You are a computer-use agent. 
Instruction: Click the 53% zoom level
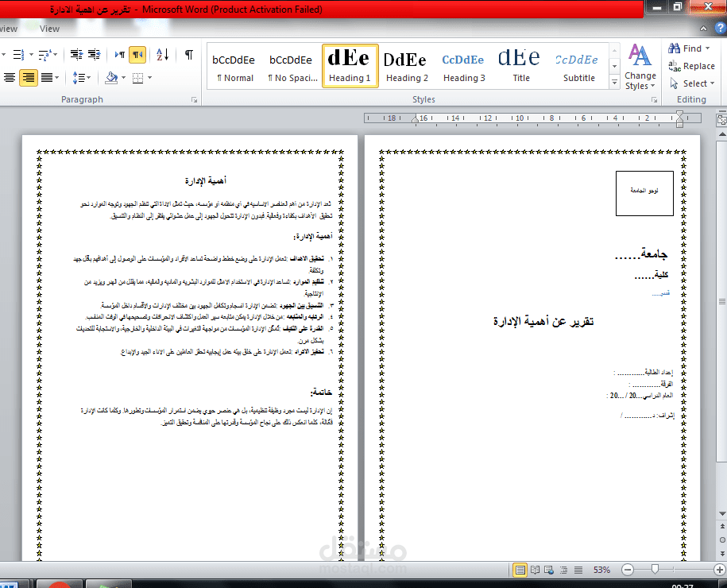(x=601, y=570)
